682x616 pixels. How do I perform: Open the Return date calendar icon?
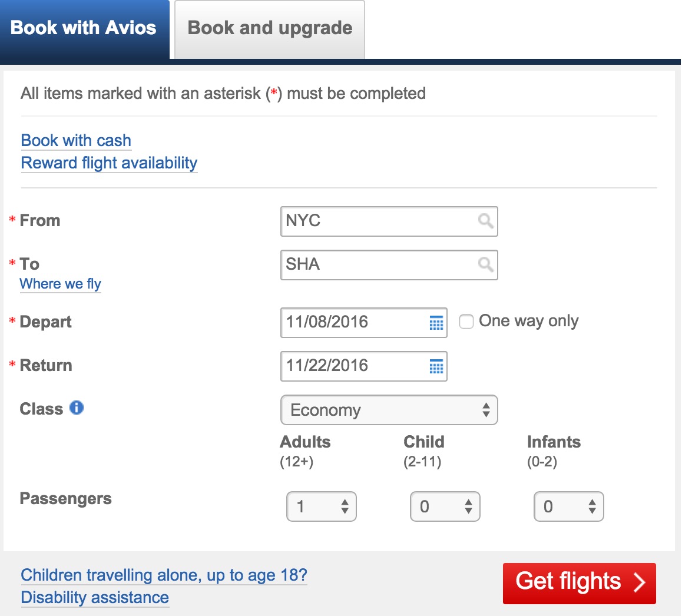[x=436, y=366]
